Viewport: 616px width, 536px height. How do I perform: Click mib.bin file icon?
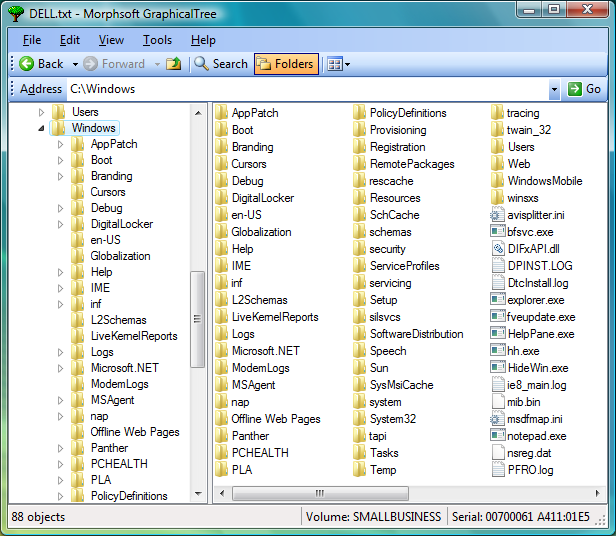498,402
